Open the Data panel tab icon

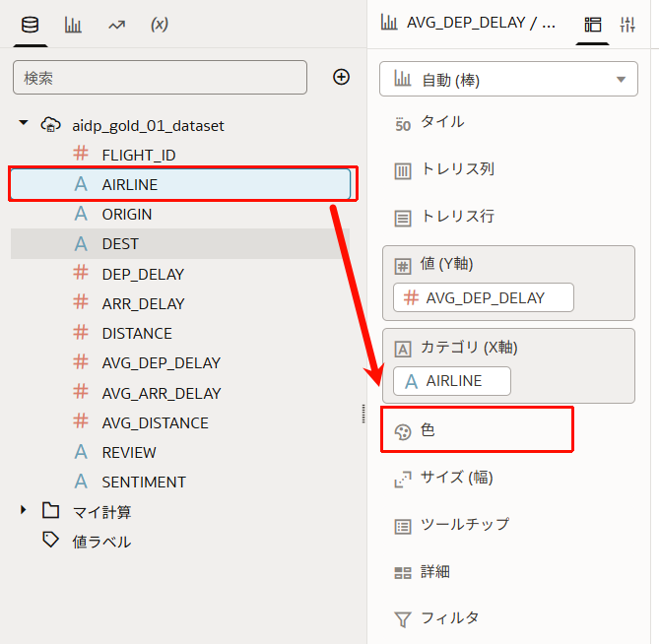point(30,25)
